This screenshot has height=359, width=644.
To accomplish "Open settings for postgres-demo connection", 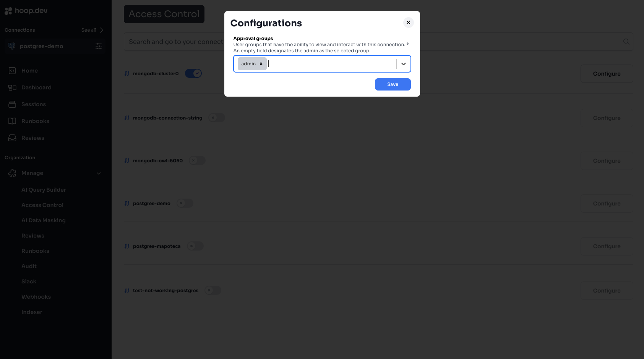I will pos(98,46).
